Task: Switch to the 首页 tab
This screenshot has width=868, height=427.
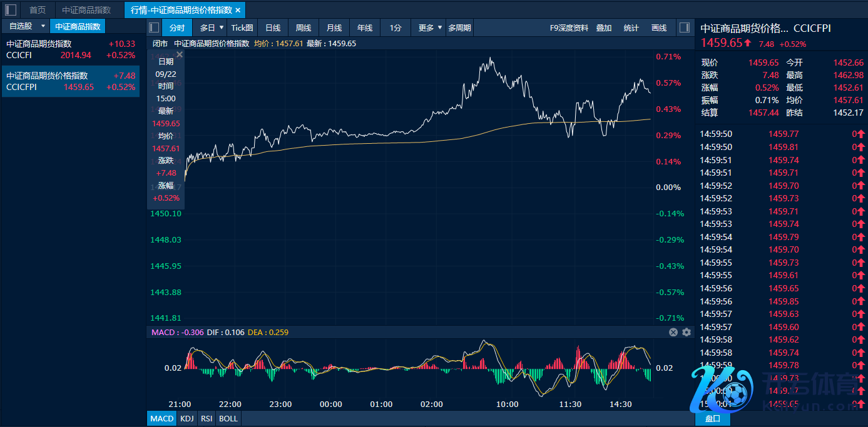Action: click(38, 10)
